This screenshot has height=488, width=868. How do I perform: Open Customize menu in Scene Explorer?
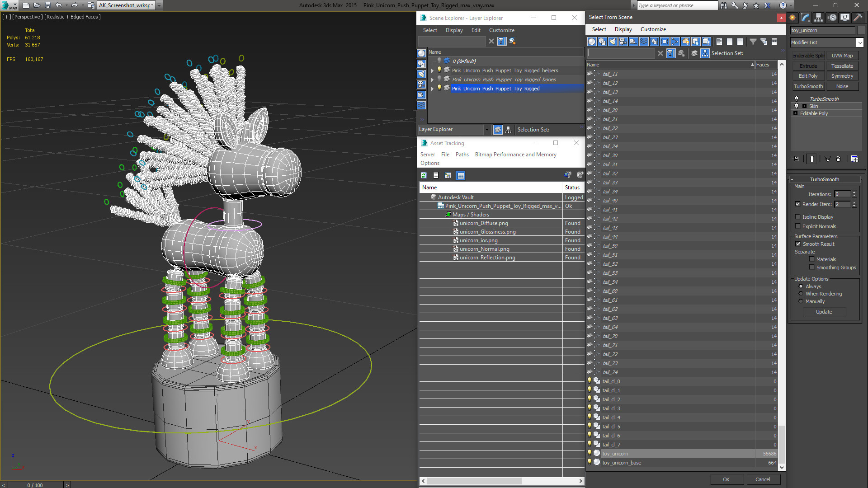click(502, 30)
